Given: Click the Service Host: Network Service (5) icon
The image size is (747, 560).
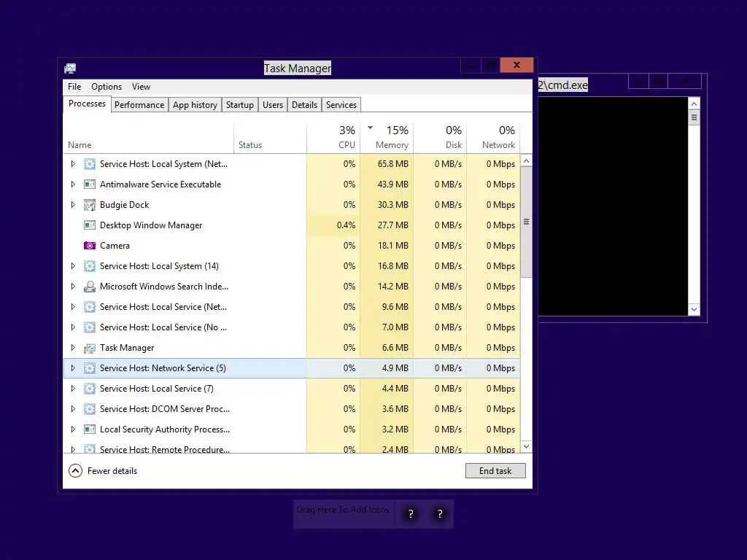Looking at the screenshot, I should (90, 368).
